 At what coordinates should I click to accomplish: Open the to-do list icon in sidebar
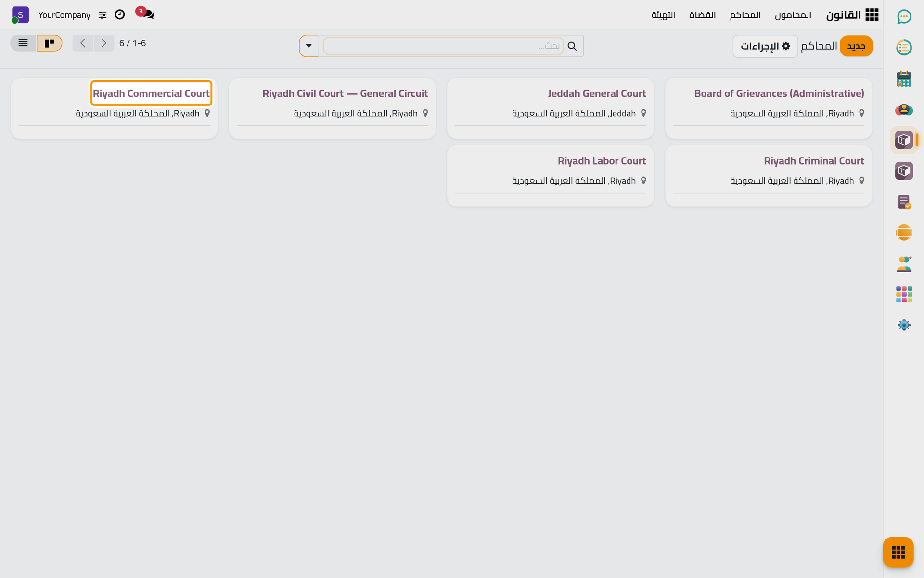coord(904,48)
